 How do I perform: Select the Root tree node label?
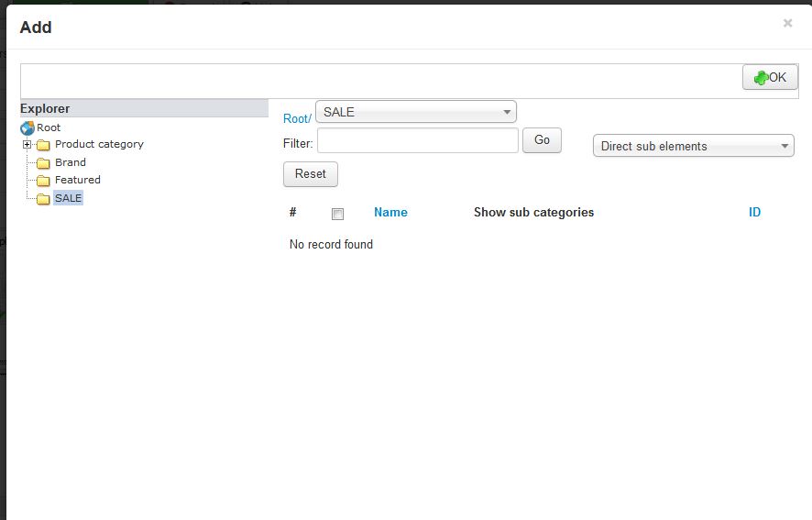(49, 127)
